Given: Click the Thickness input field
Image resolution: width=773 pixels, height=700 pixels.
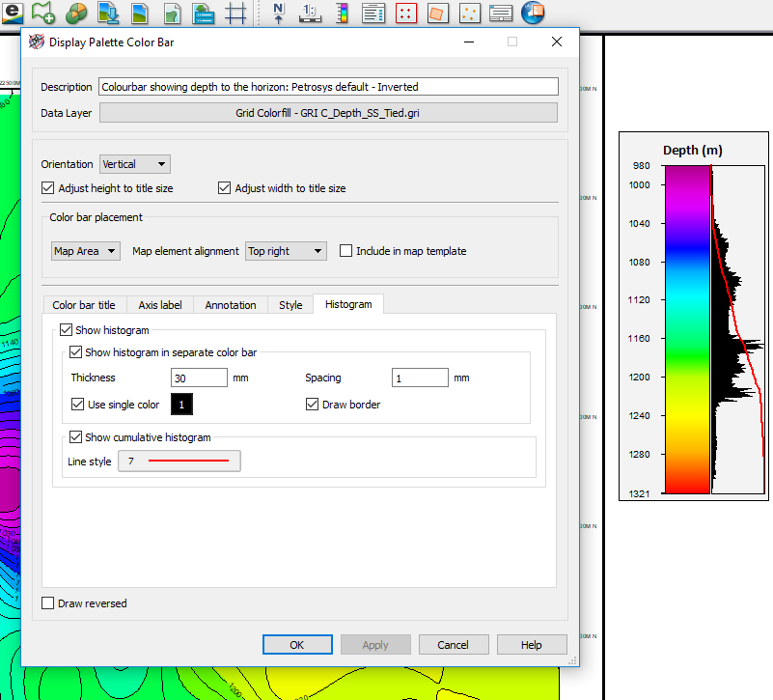Looking at the screenshot, I should [199, 378].
